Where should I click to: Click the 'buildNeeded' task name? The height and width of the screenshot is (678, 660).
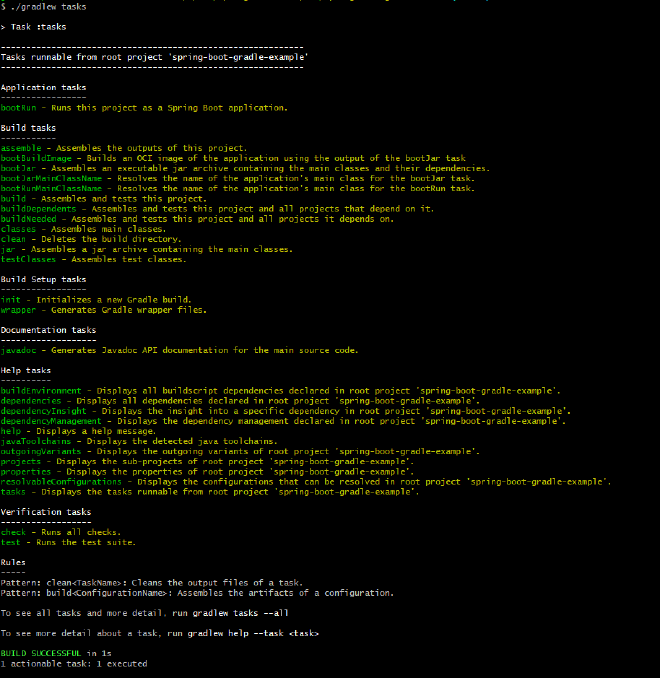[x=28, y=219]
